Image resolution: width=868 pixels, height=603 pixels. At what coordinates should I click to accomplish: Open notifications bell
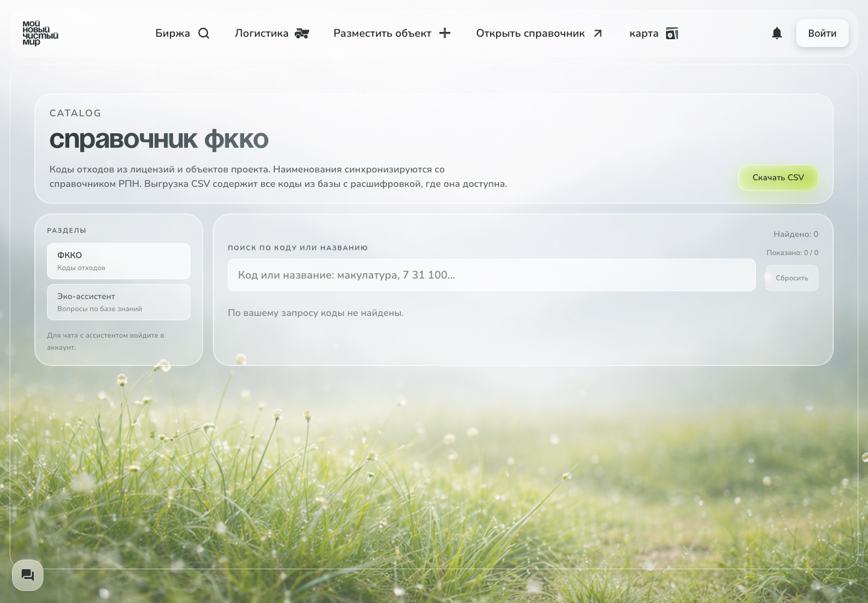coord(777,33)
